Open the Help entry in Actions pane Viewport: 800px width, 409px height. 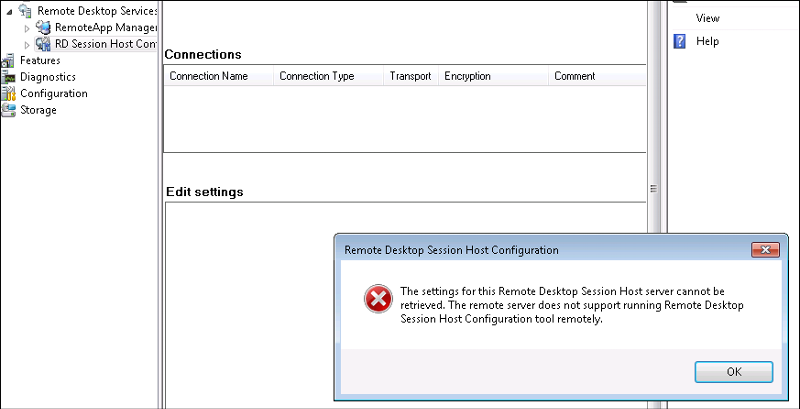[x=708, y=41]
